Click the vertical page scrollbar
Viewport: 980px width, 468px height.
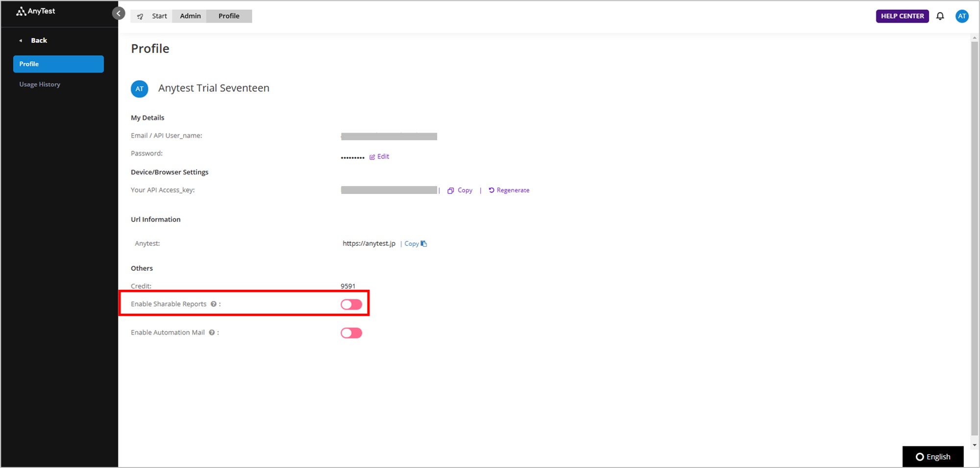point(975,237)
